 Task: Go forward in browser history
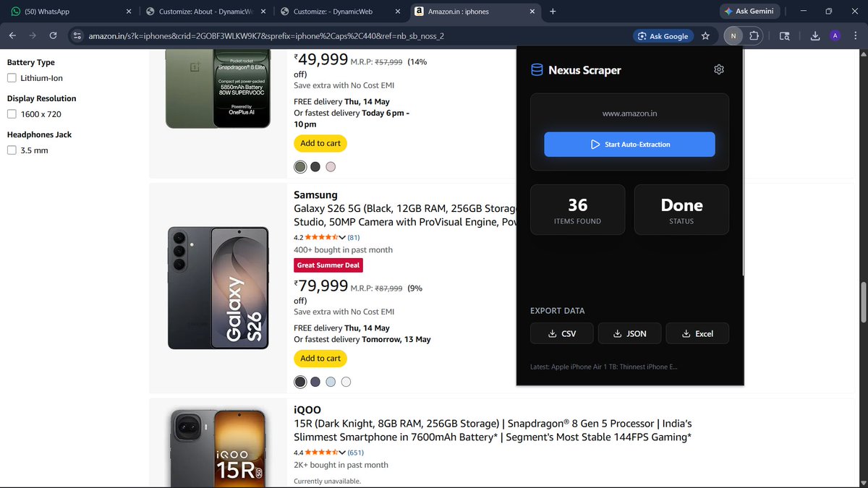tap(33, 35)
